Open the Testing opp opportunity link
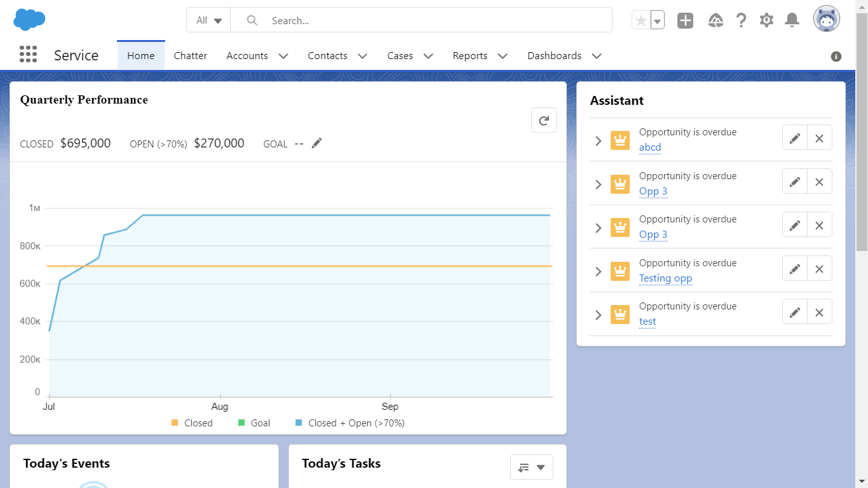The width and height of the screenshot is (868, 488). [x=665, y=278]
